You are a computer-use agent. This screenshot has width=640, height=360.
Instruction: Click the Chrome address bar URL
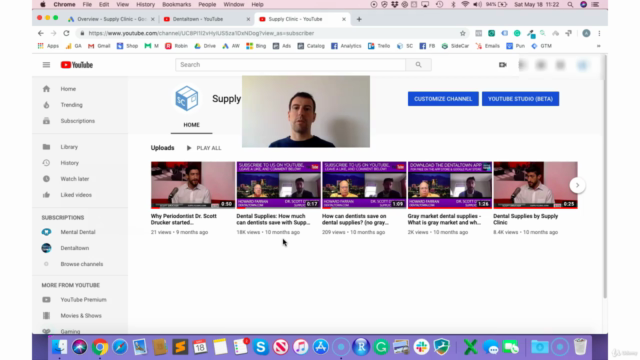click(201, 33)
